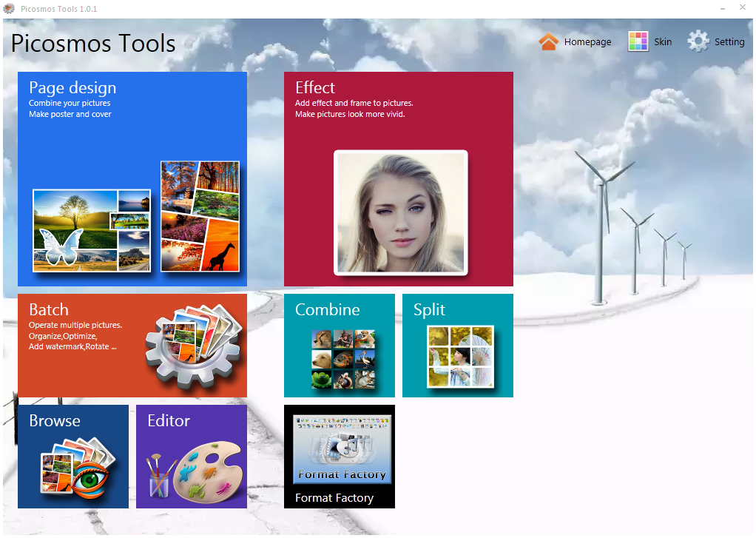Click 'Make poster and cover' text
This screenshot has height=538, width=756.
pyautogui.click(x=70, y=114)
